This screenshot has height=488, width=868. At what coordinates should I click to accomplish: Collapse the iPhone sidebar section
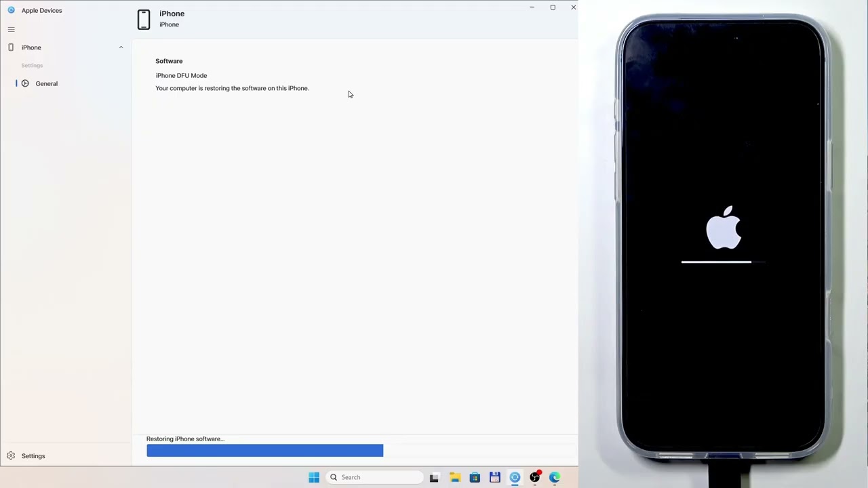[x=121, y=47]
